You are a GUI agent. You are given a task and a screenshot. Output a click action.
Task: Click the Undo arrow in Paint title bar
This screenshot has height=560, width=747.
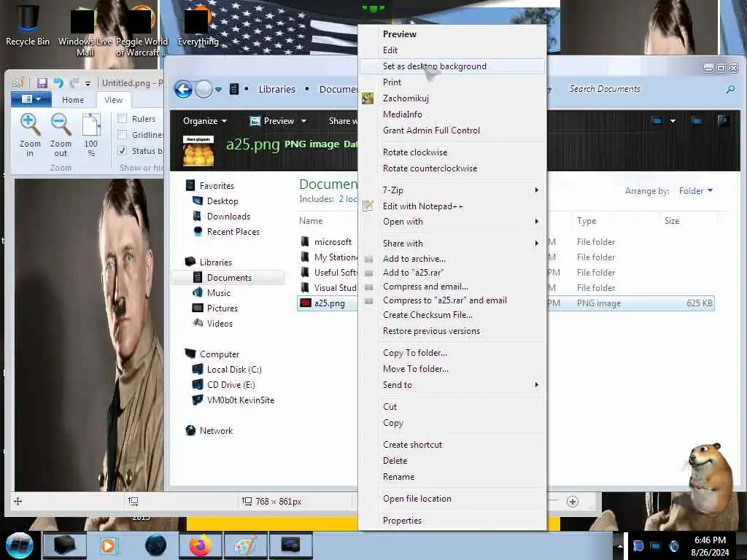pyautogui.click(x=58, y=83)
